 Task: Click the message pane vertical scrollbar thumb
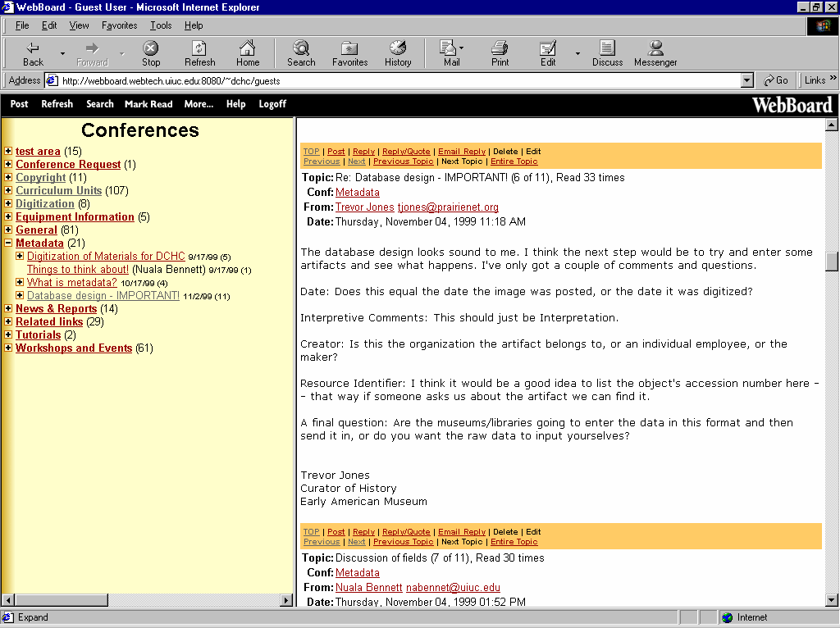click(x=832, y=261)
